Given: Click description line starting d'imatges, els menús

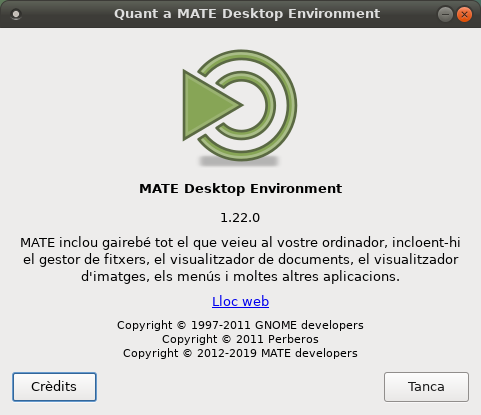Looking at the screenshot, I should pyautogui.click(x=240, y=276).
